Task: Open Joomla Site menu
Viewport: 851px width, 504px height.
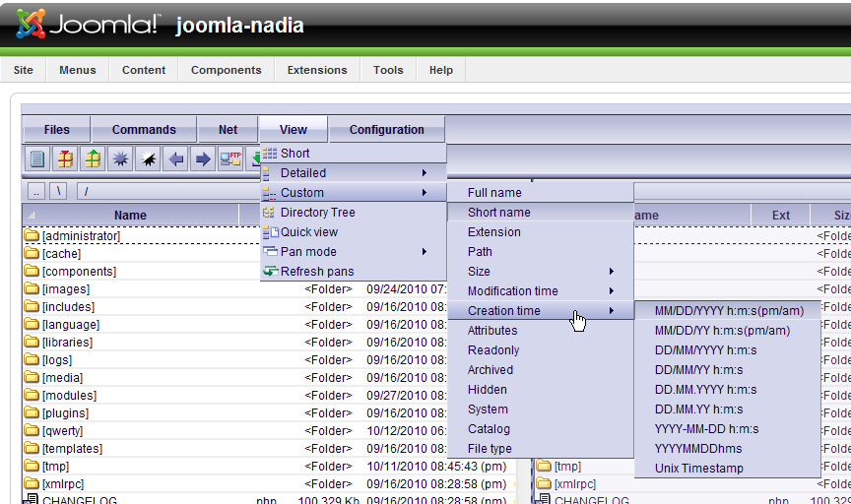Action: point(24,70)
